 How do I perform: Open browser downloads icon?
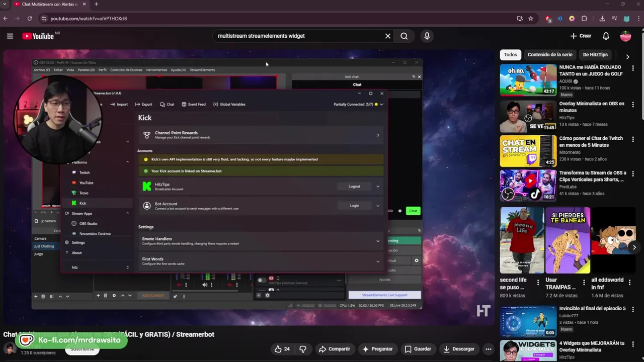602,19
